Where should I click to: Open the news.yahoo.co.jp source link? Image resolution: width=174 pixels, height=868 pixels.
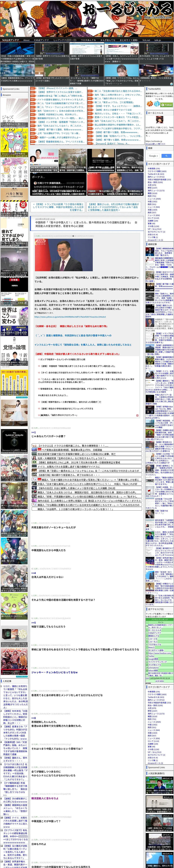70,317
